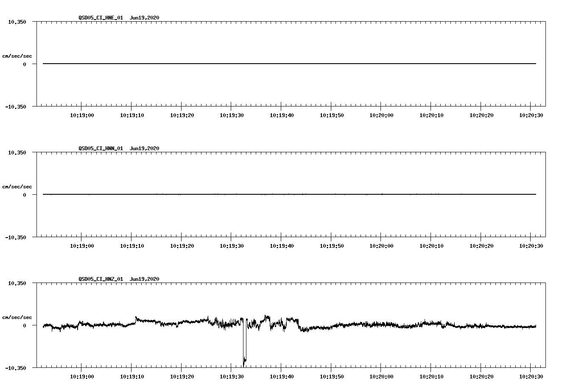Click the 10:20:00 time label under the HNE plot
Image resolution: width=576 pixels, height=392 pixels.
click(x=381, y=115)
